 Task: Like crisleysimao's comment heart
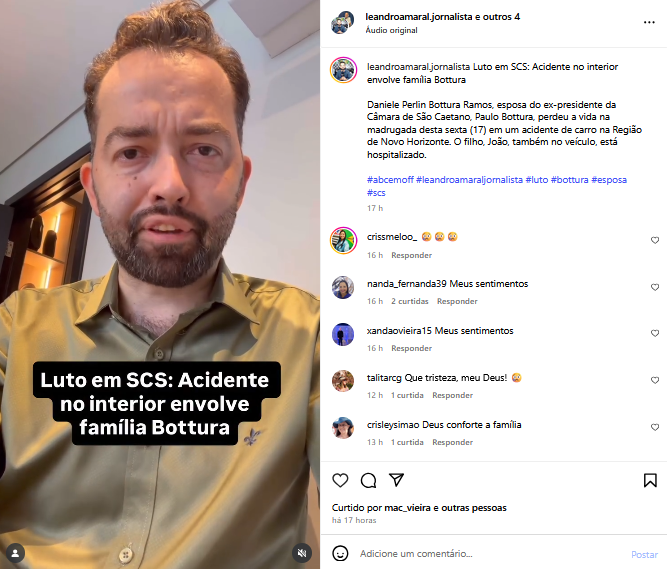point(655,427)
